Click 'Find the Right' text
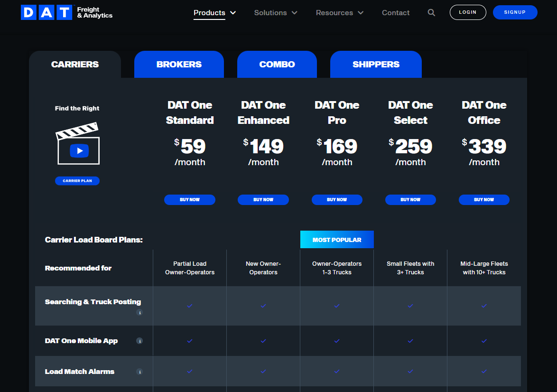 click(77, 108)
